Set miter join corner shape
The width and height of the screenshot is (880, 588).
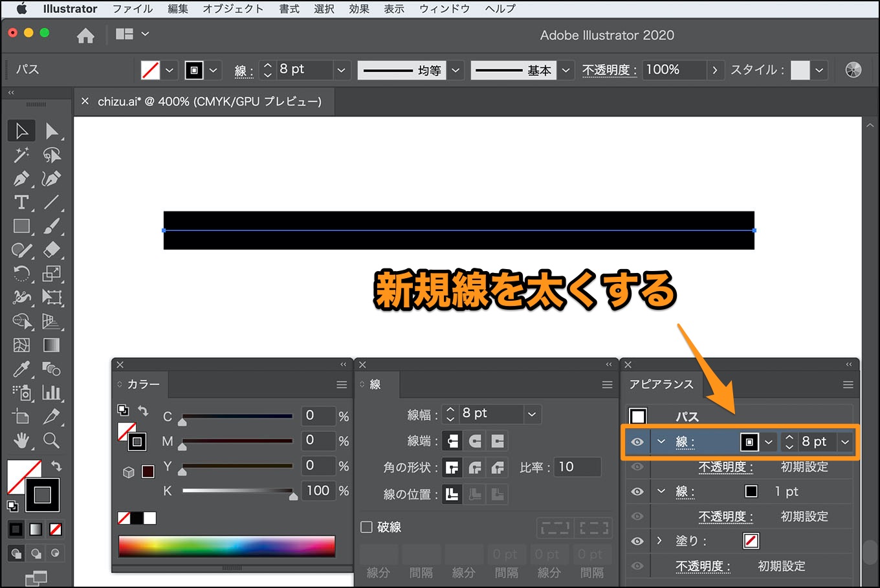coord(453,467)
